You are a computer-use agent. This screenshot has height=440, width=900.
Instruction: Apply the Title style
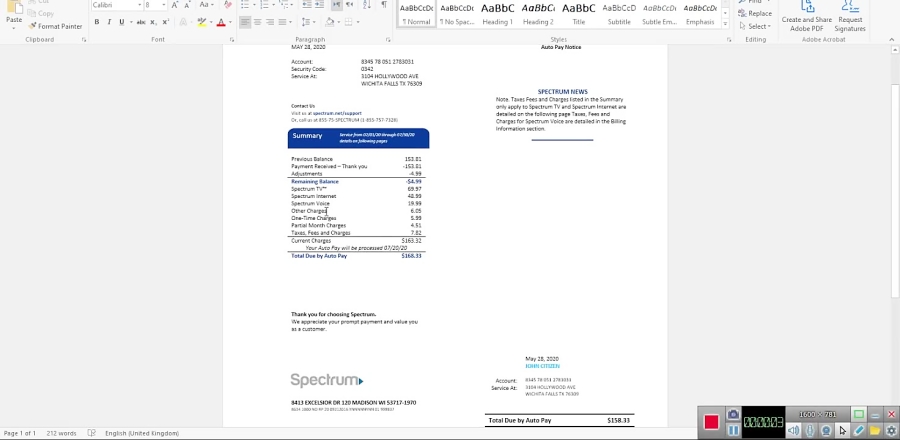click(579, 14)
